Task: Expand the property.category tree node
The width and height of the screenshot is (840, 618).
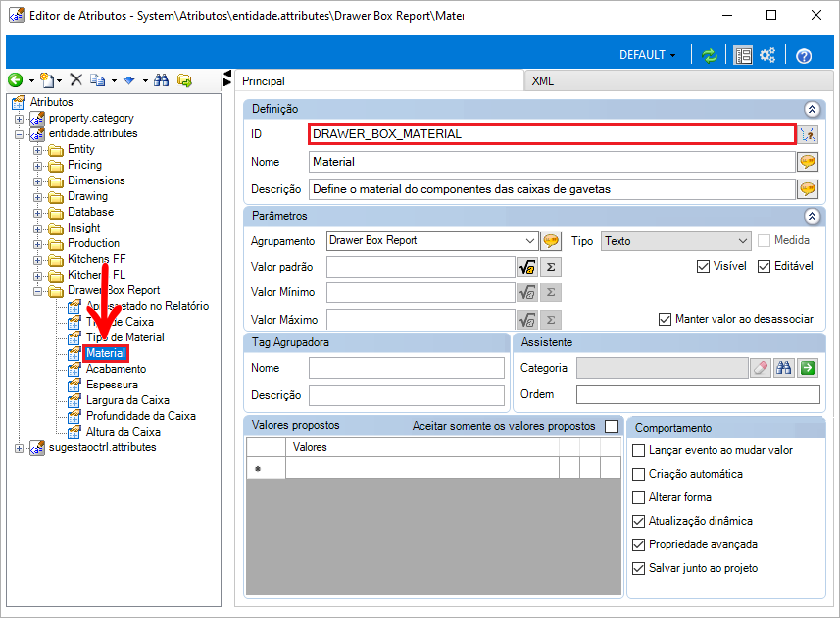Action: [x=20, y=119]
